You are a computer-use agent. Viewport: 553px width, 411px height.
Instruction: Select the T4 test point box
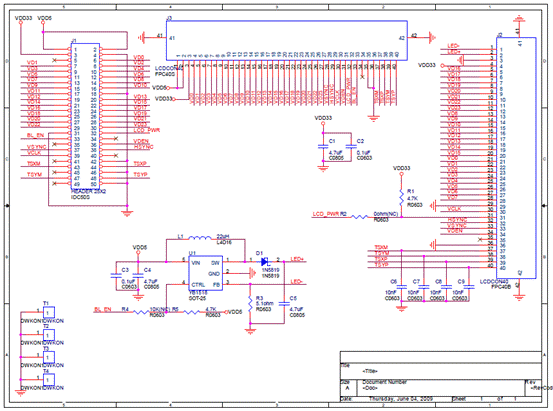tap(49, 380)
